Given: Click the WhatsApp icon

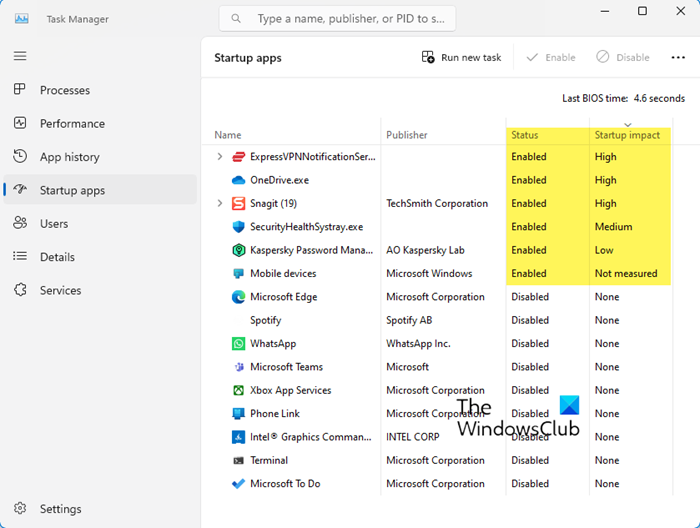Looking at the screenshot, I should click(238, 344).
